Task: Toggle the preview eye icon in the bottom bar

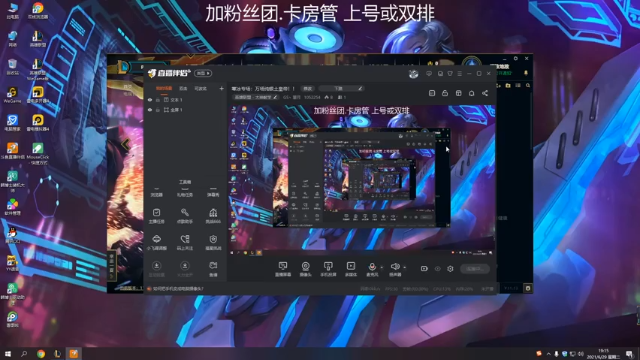Action: tap(438, 269)
